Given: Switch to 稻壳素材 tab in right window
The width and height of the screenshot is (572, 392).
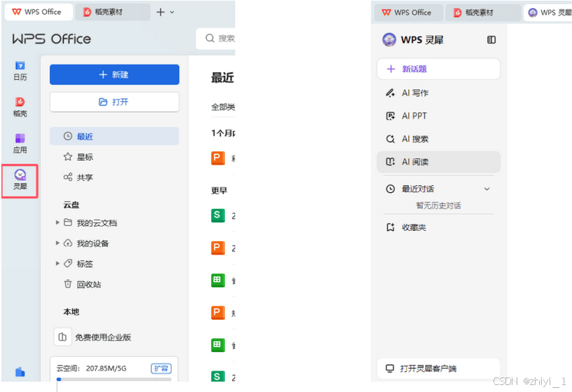Looking at the screenshot, I should (x=482, y=13).
